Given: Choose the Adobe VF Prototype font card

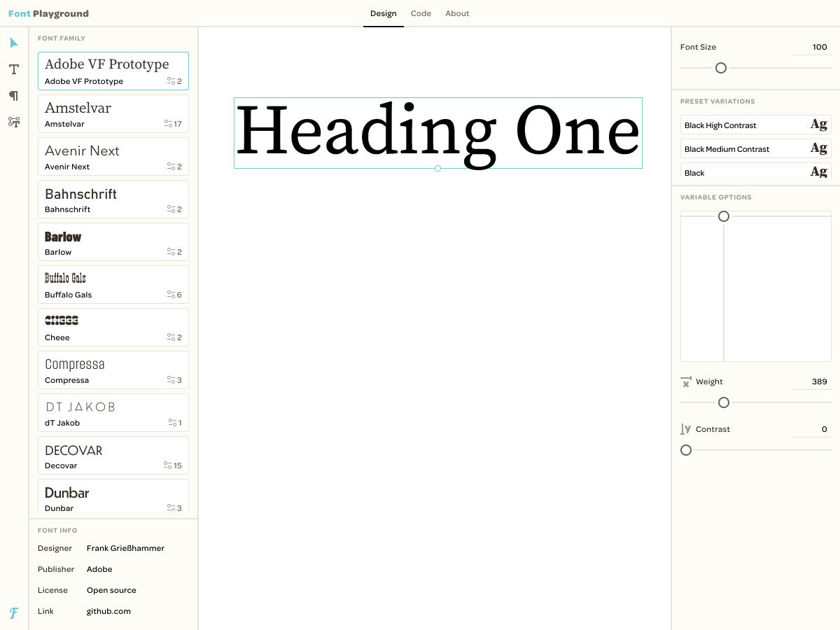Looking at the screenshot, I should [x=113, y=71].
